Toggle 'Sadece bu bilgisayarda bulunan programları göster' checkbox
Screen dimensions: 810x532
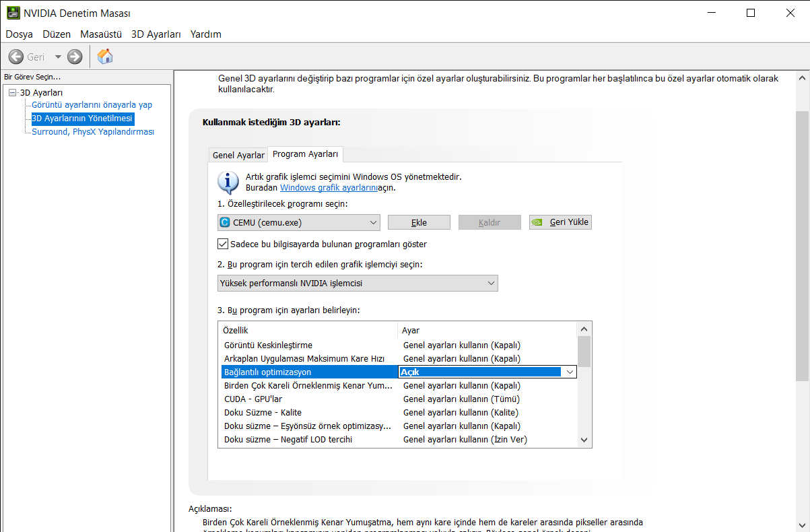click(x=223, y=244)
